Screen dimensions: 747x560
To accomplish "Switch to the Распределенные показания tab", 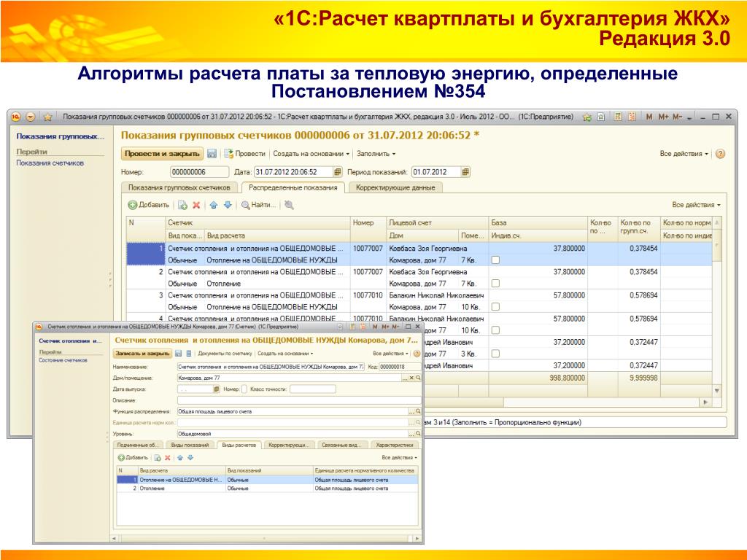I will pos(293,187).
